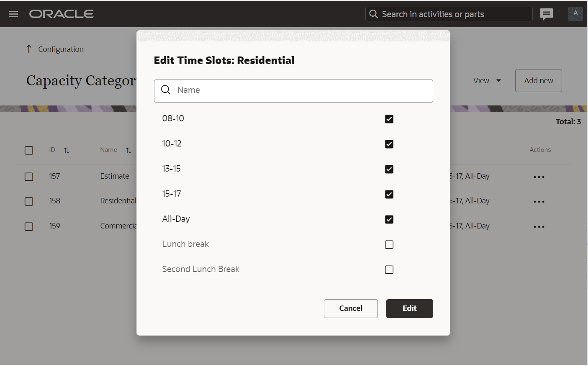The width and height of the screenshot is (588, 367).
Task: Open actions menu for row 157
Action: [x=539, y=177]
